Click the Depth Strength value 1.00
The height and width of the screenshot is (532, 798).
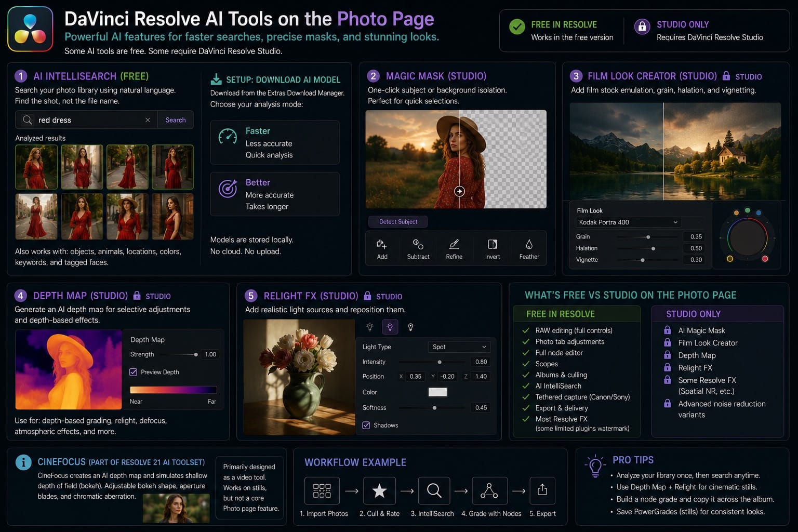pos(210,354)
